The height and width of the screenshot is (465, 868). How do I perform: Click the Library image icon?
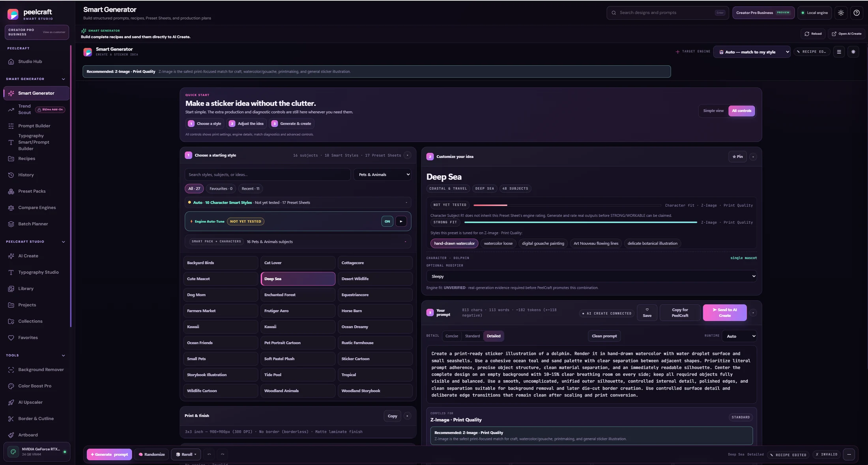click(11, 289)
